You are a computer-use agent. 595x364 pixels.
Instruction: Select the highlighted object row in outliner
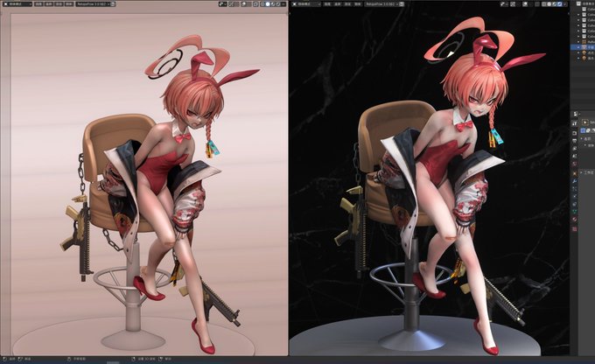coord(584,47)
